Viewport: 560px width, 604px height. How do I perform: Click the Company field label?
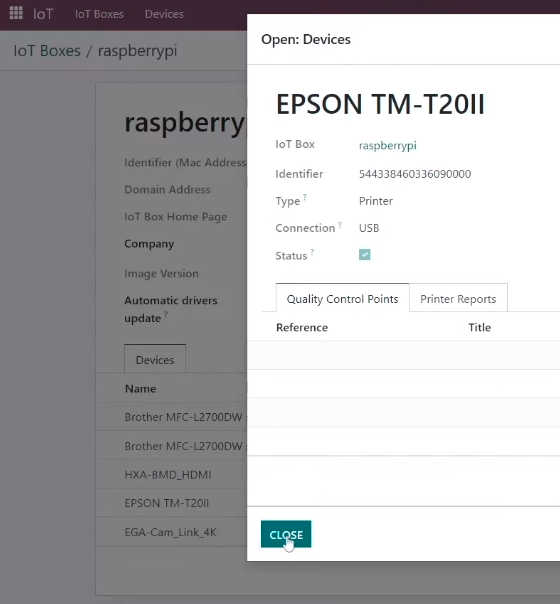149,244
